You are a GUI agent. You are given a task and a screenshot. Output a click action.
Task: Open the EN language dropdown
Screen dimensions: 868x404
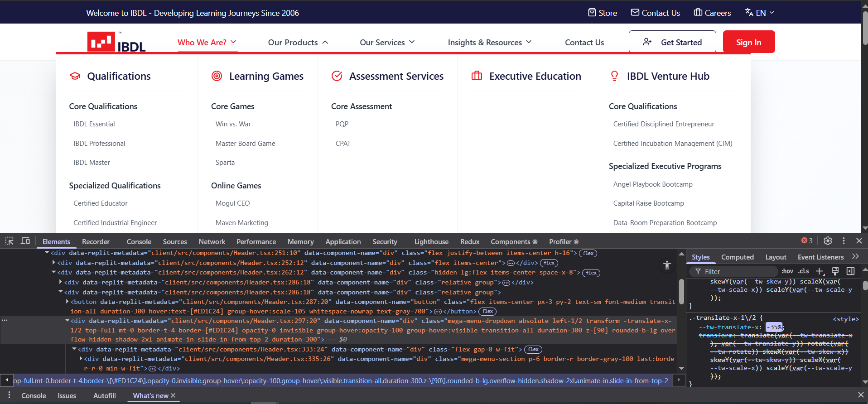(760, 13)
